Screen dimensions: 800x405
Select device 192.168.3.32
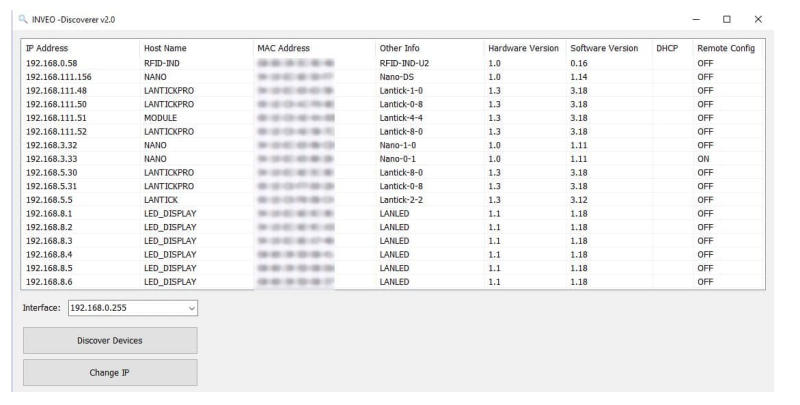[393, 145]
